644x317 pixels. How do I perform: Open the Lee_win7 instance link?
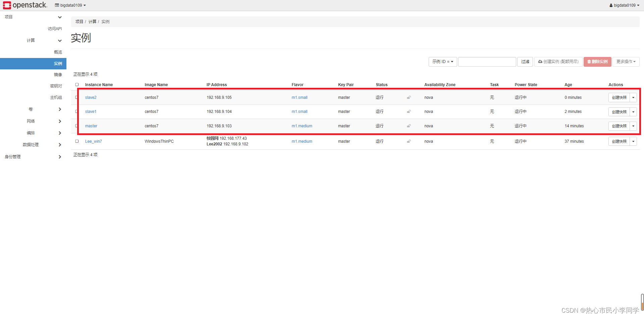point(93,141)
